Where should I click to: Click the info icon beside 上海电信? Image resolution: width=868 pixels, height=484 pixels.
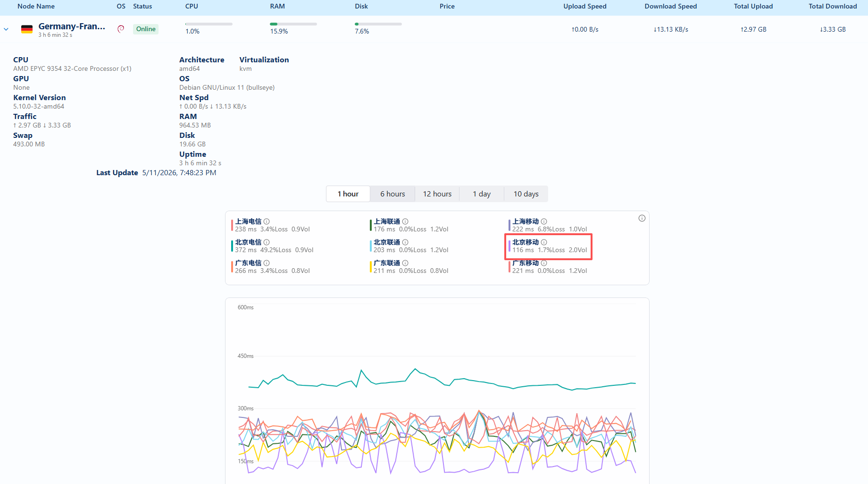point(267,221)
